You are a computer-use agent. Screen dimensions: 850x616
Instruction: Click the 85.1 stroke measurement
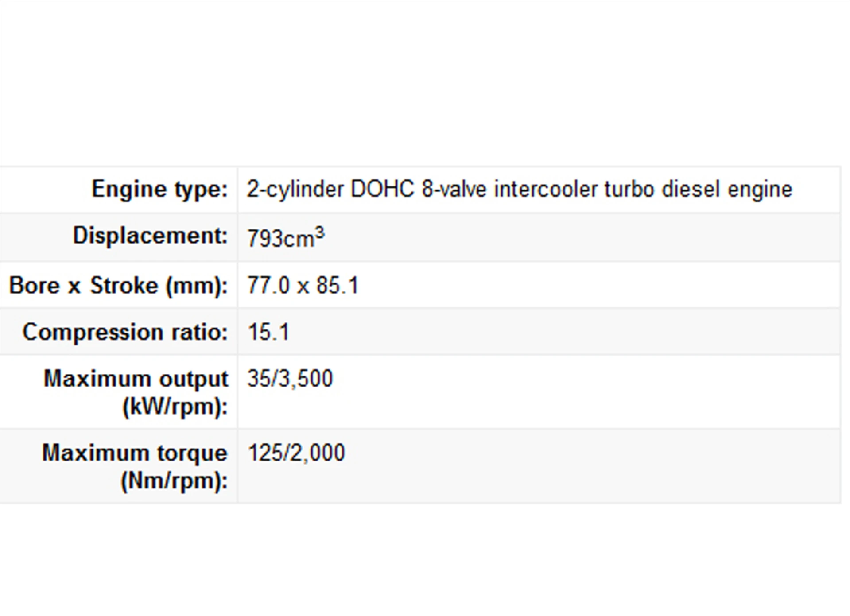337,285
